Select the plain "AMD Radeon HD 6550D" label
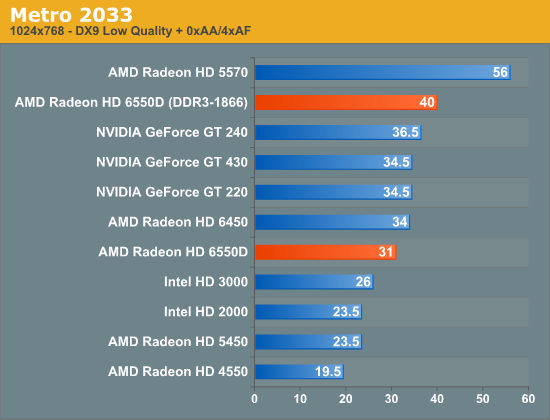 point(173,252)
